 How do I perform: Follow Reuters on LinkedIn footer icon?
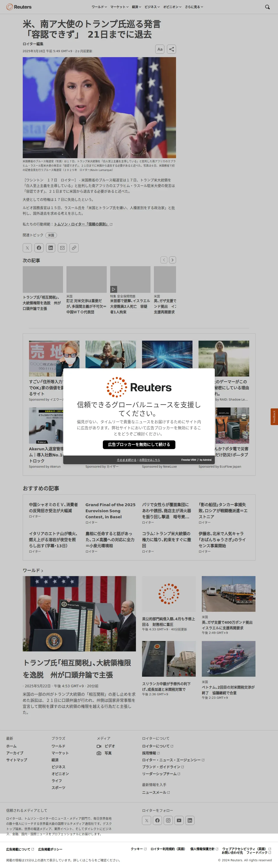[190, 820]
